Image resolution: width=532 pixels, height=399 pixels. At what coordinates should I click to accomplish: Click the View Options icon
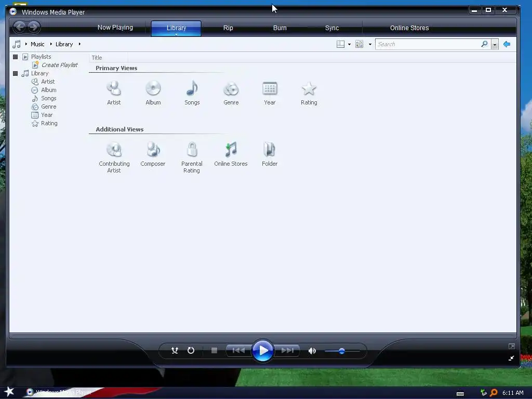359,44
